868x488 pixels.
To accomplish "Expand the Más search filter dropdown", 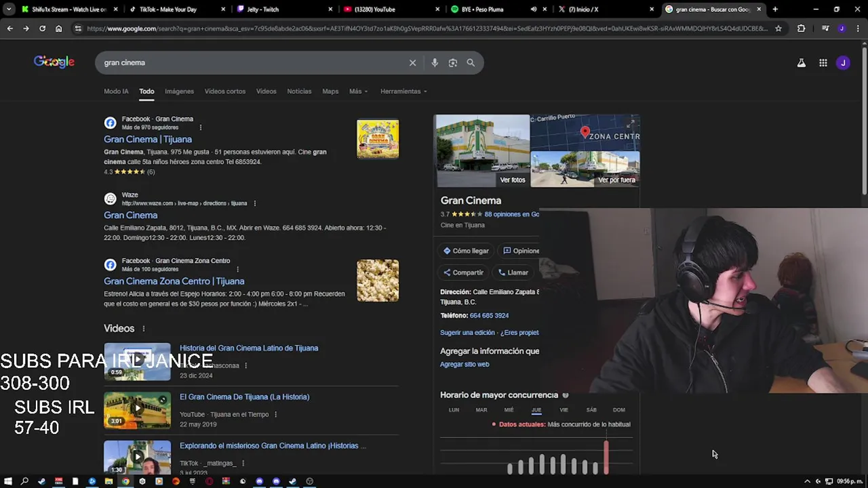I will click(x=358, y=91).
